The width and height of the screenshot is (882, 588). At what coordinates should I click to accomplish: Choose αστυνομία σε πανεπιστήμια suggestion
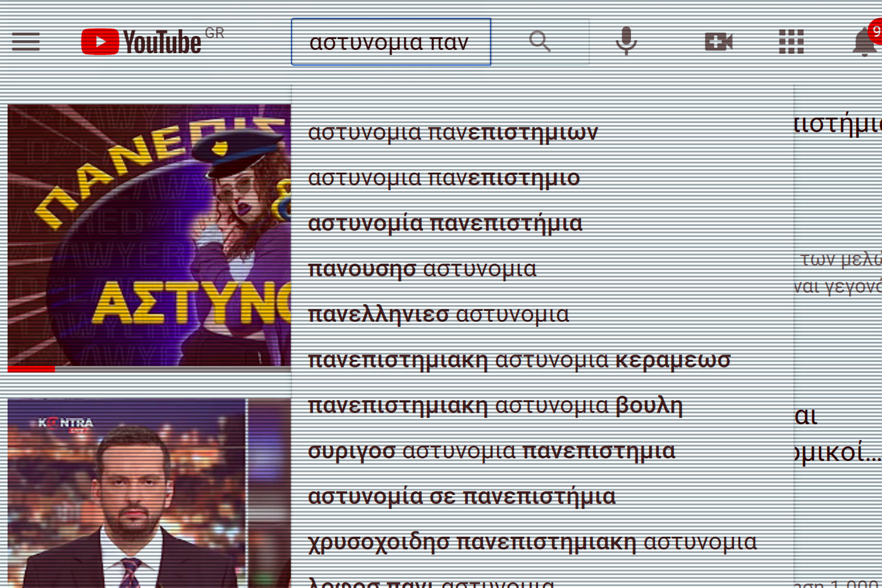pos(461,497)
